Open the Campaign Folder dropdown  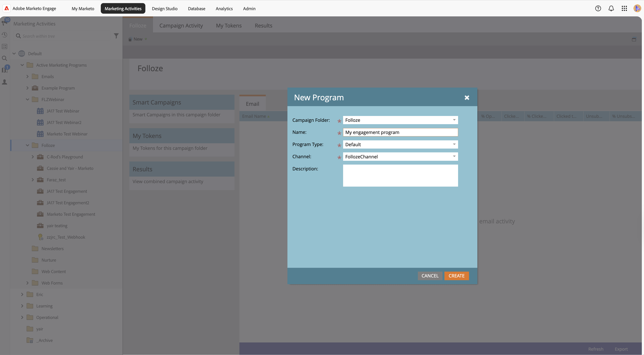point(454,120)
